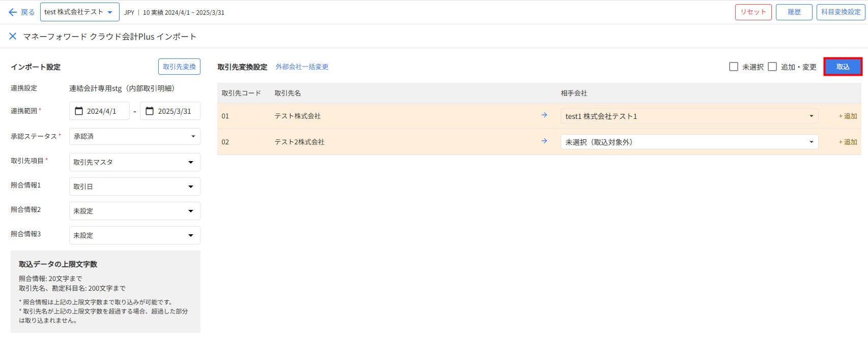Click the 外部会社一括変更 link
The image size is (868, 341).
click(302, 67)
